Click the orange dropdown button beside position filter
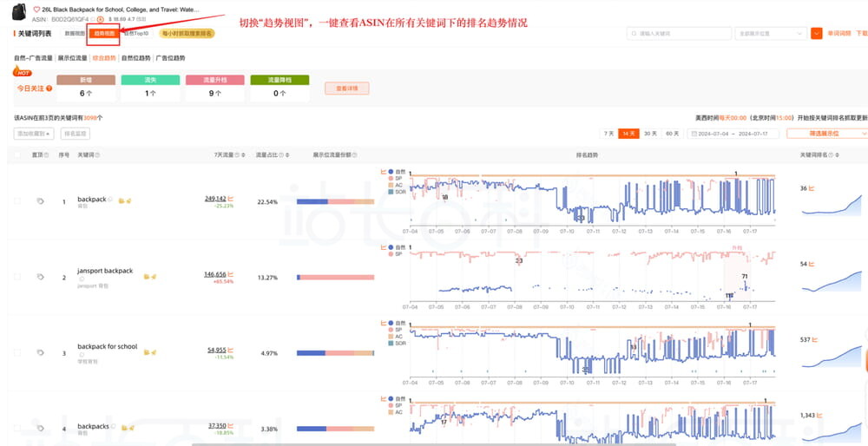This screenshot has width=868, height=446. coord(816,34)
